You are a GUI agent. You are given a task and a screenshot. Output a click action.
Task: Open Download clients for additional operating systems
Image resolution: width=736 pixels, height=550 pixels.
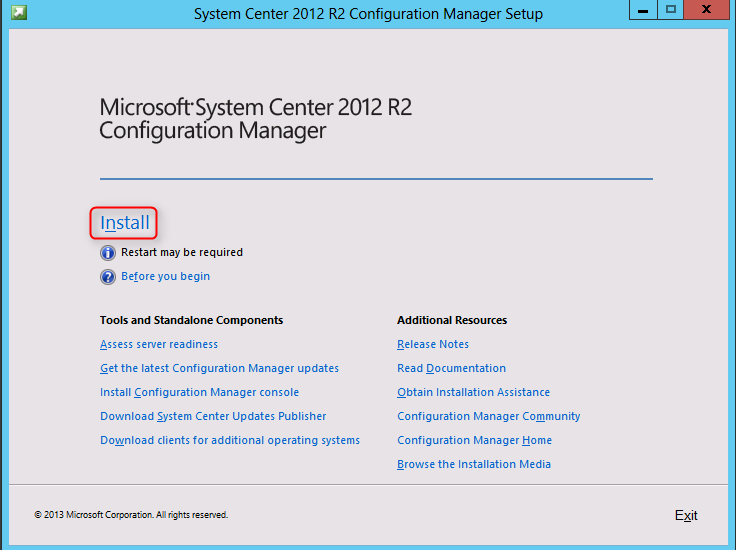pos(230,440)
